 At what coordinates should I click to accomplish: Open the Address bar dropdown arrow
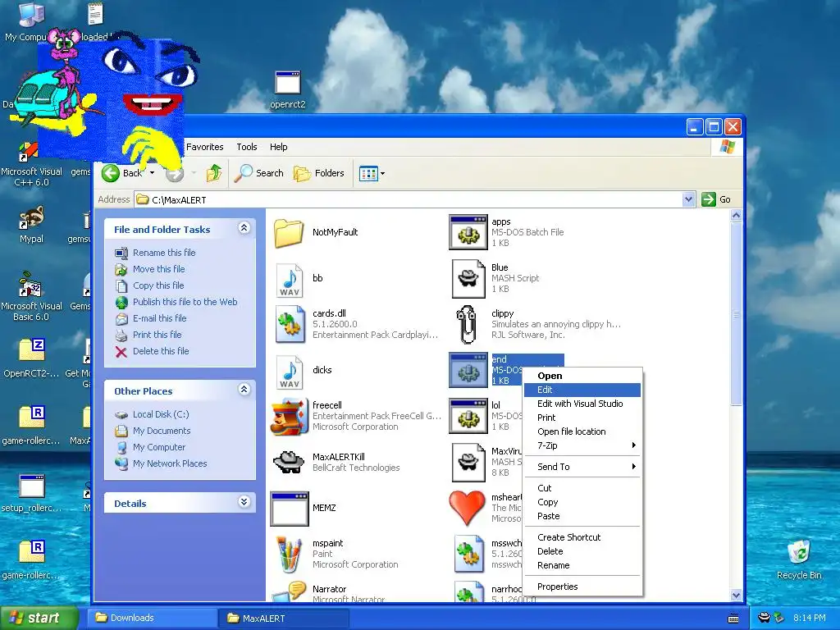pyautogui.click(x=689, y=200)
